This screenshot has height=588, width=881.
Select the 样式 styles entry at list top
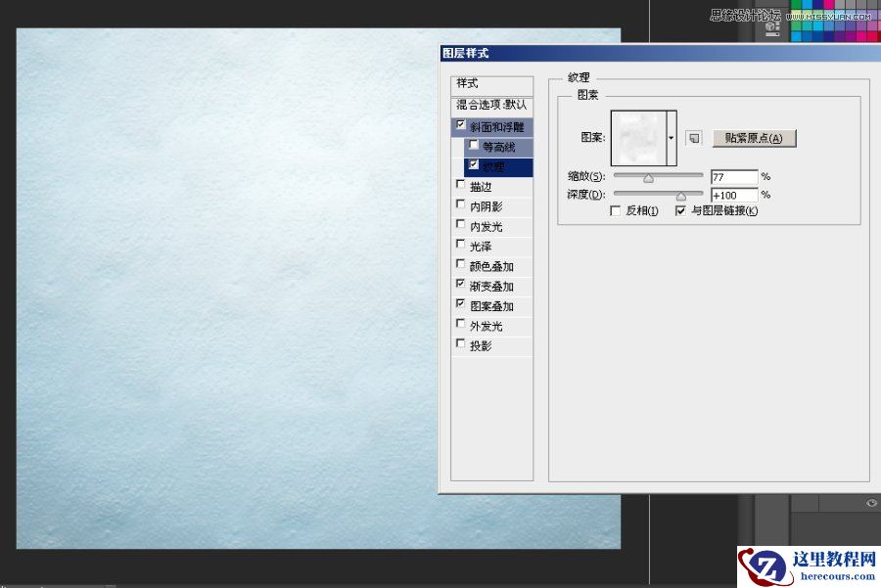(465, 82)
